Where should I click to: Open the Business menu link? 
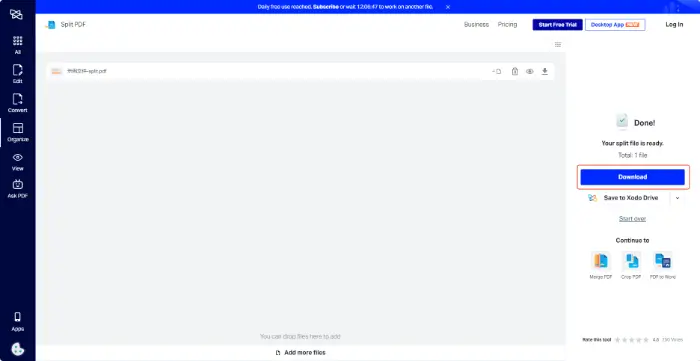click(x=476, y=25)
